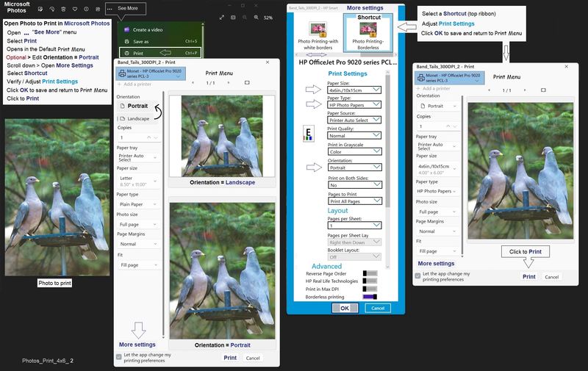Open the Paper Source dropdown in HP settings
This screenshot has height=371, width=588.
(354, 120)
